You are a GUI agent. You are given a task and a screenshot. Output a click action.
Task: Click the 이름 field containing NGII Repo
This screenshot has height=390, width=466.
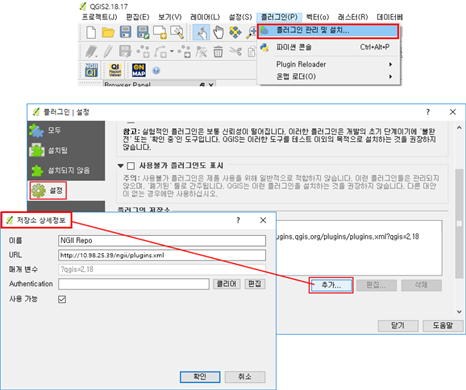[x=162, y=241]
